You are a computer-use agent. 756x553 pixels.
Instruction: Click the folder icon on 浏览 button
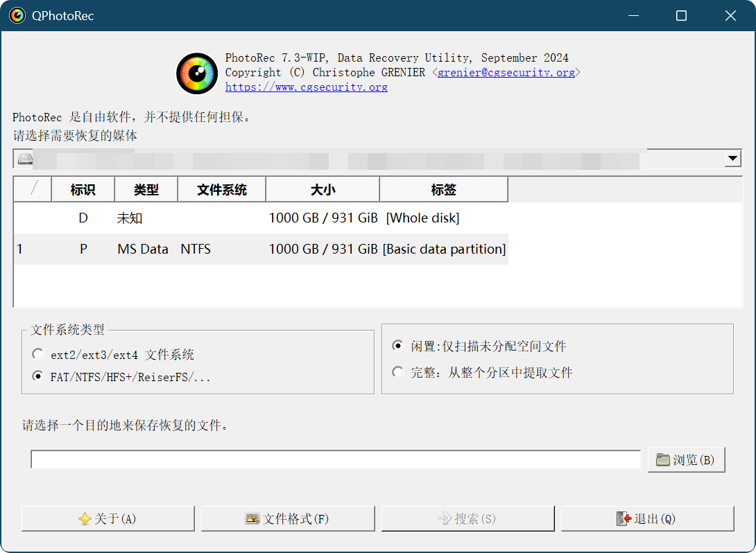tap(663, 459)
